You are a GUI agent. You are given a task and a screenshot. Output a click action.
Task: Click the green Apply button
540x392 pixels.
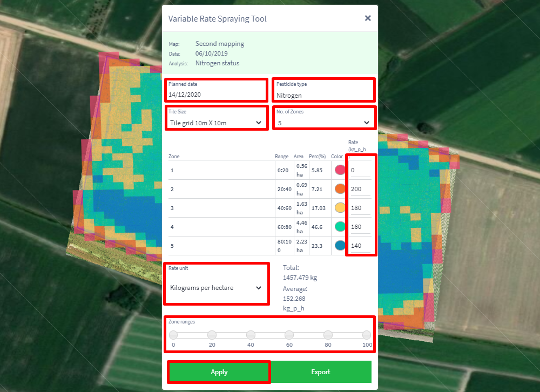coord(219,372)
